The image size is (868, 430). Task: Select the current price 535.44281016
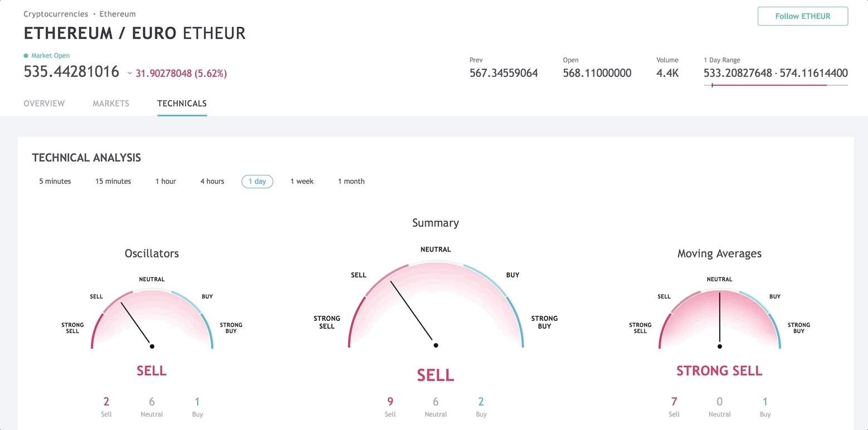click(x=71, y=72)
